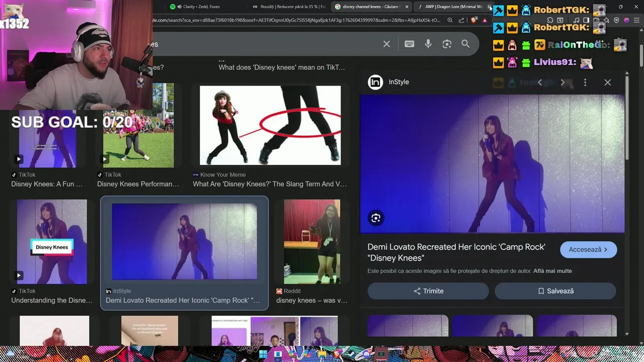Open the highlighted X app on the taskbar
The width and height of the screenshot is (644, 362).
point(381,354)
